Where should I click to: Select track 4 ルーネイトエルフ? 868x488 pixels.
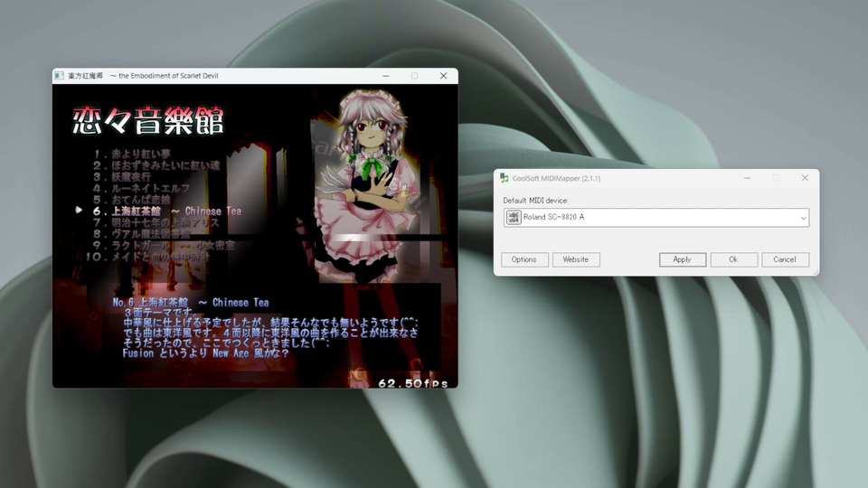[x=141, y=188]
